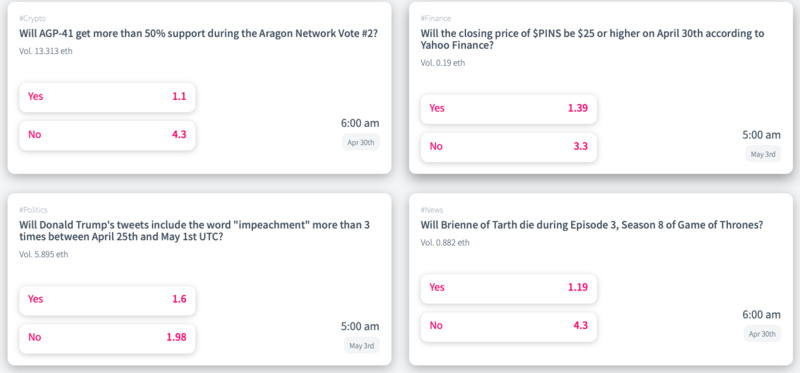Open the #Politics category tag
The image size is (800, 373).
click(34, 210)
